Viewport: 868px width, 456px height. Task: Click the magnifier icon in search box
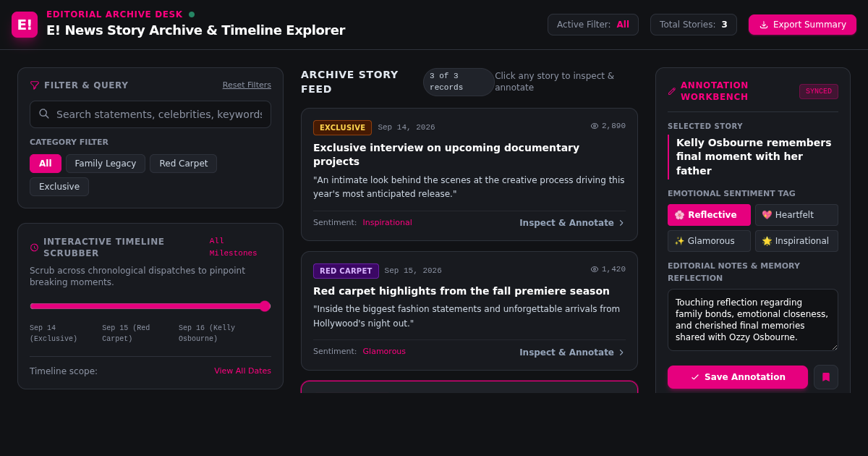coord(44,114)
